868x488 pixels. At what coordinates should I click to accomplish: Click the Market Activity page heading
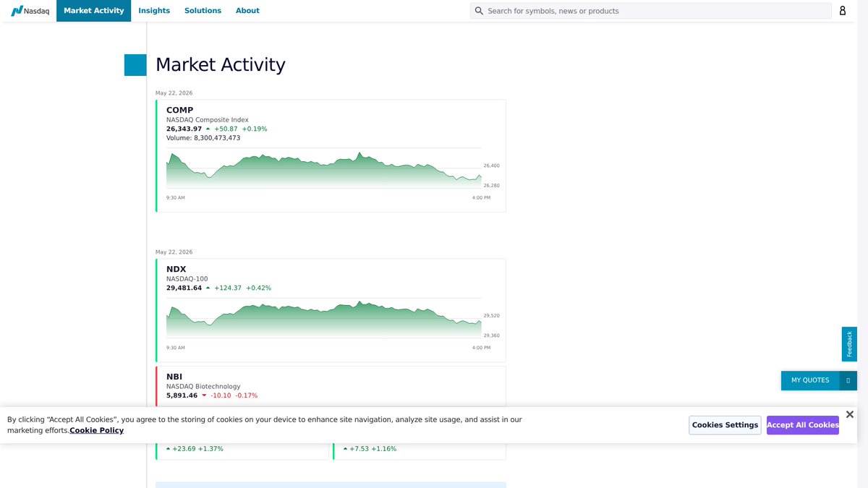(x=221, y=65)
